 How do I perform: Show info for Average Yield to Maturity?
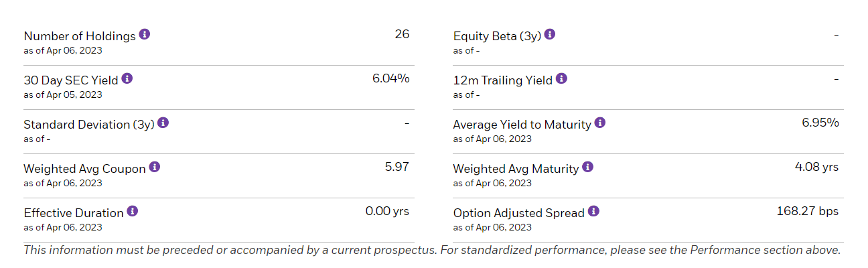(x=600, y=123)
